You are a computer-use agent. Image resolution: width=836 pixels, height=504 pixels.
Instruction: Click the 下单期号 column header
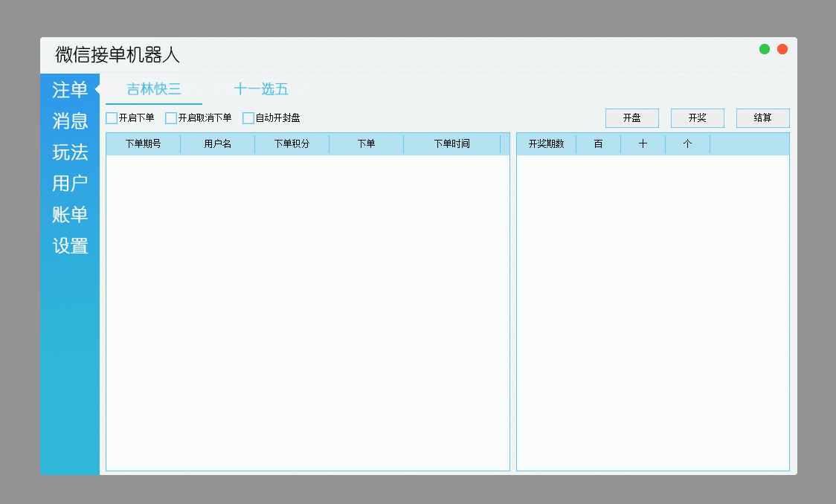point(143,143)
